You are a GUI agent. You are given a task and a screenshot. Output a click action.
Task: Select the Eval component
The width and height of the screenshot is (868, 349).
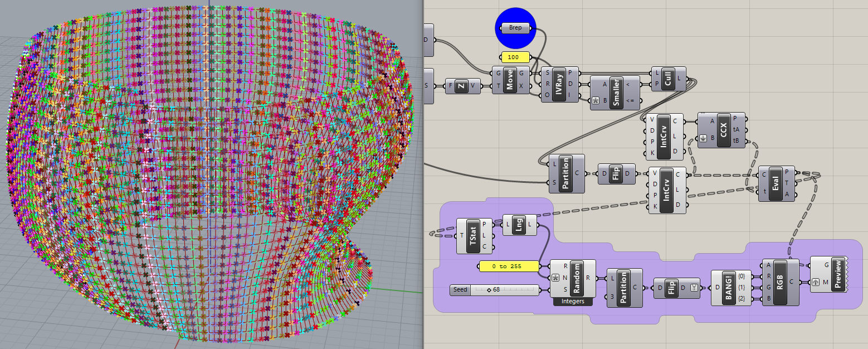(776, 183)
